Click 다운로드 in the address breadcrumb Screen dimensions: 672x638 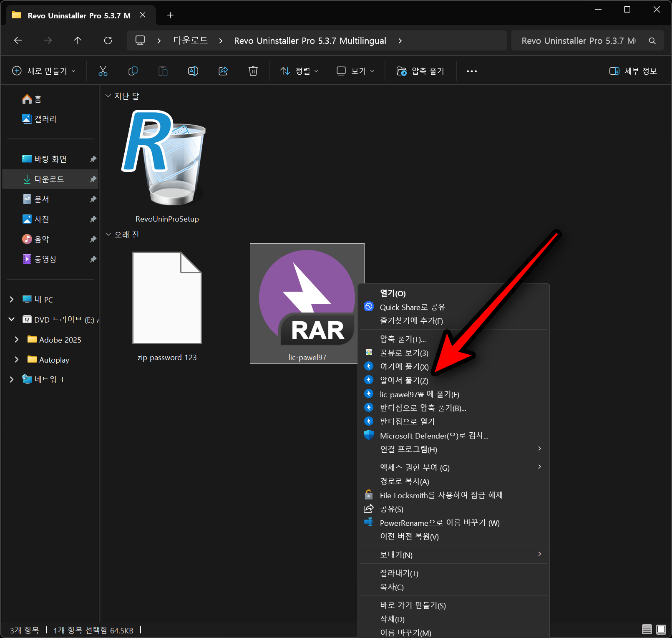click(x=191, y=40)
